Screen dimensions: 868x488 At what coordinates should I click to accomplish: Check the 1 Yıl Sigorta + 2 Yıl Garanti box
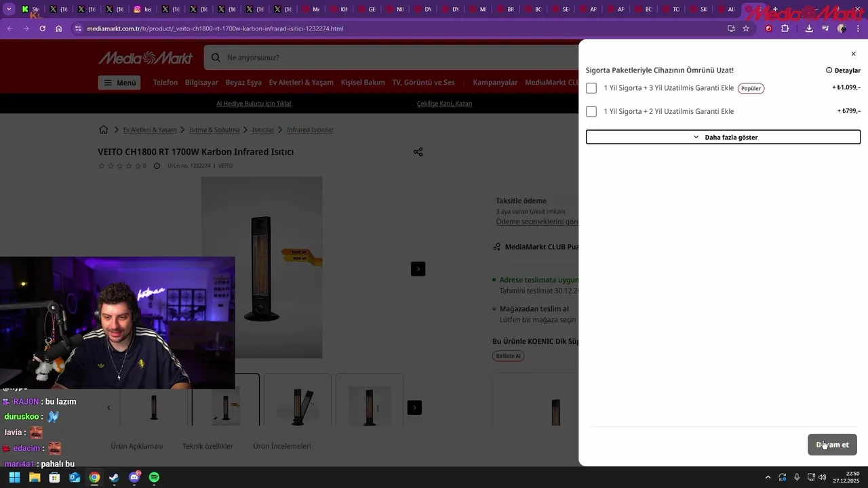coord(591,111)
